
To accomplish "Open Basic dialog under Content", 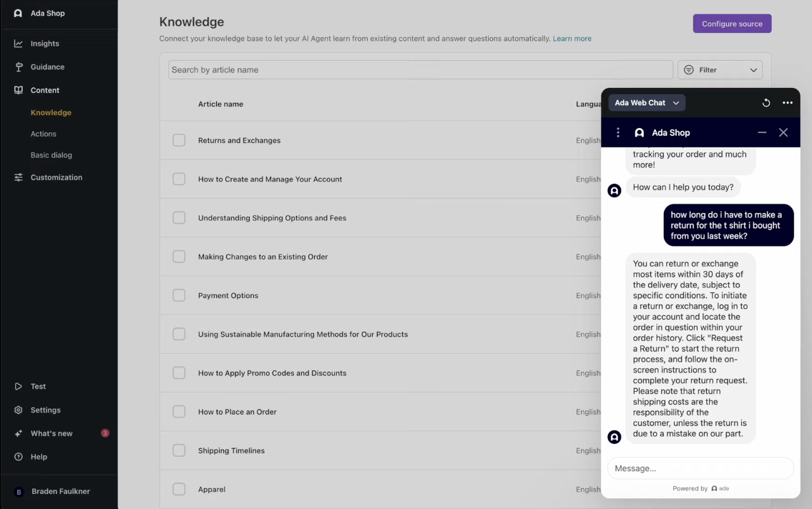I will click(x=52, y=154).
